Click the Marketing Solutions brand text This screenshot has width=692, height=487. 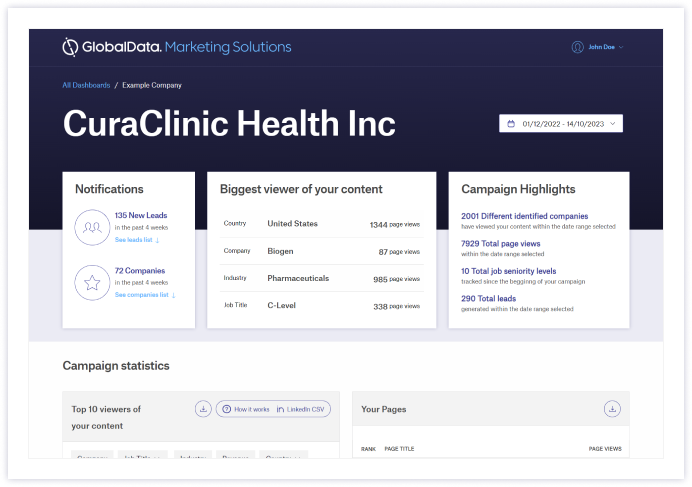[228, 47]
